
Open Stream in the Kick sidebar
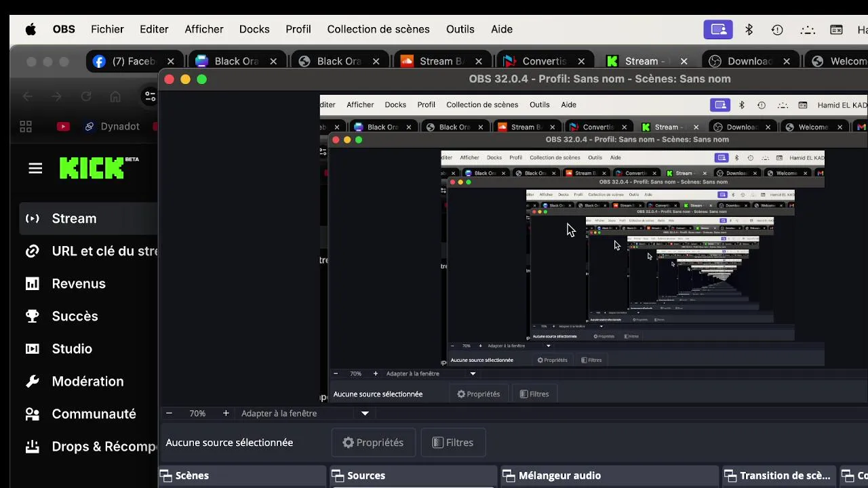(89, 218)
